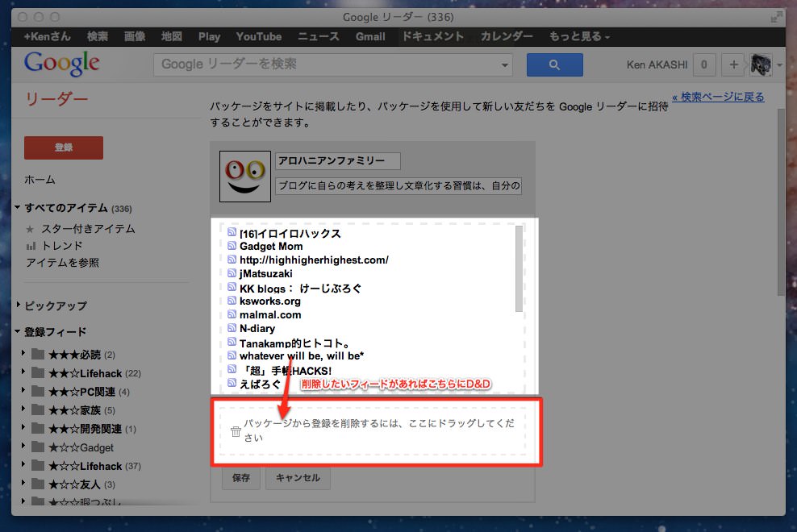Click the ★★☆開発関連 folder icon
This screenshot has width=797, height=532.
pyautogui.click(x=38, y=428)
